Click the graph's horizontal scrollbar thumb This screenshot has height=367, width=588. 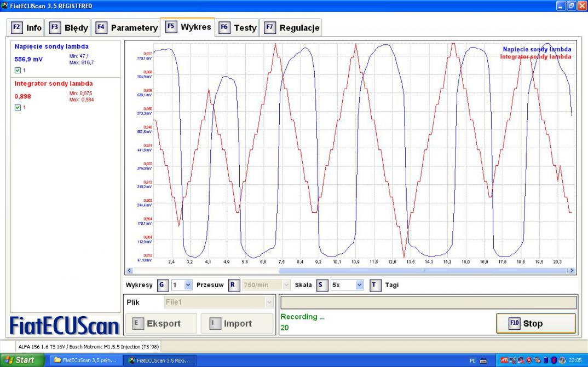422,270
